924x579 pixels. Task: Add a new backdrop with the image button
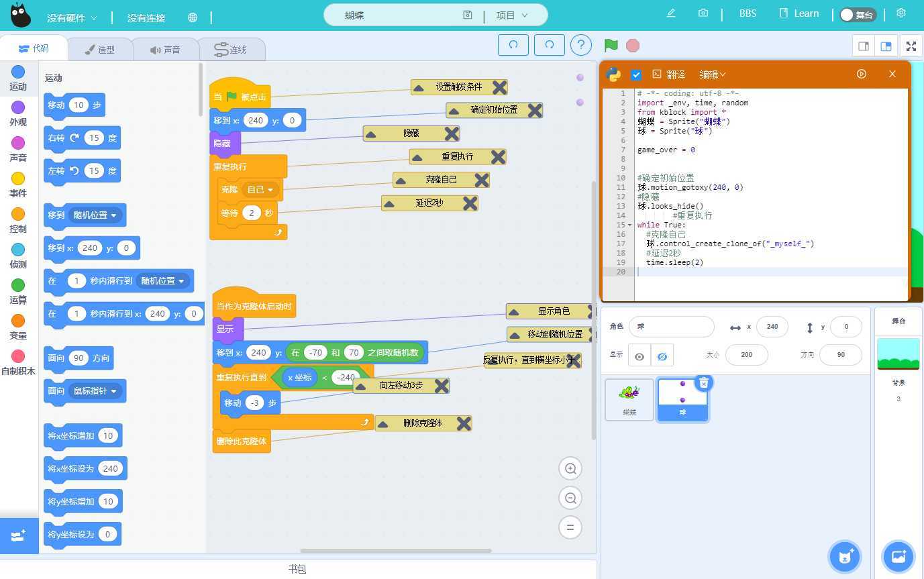pyautogui.click(x=898, y=556)
